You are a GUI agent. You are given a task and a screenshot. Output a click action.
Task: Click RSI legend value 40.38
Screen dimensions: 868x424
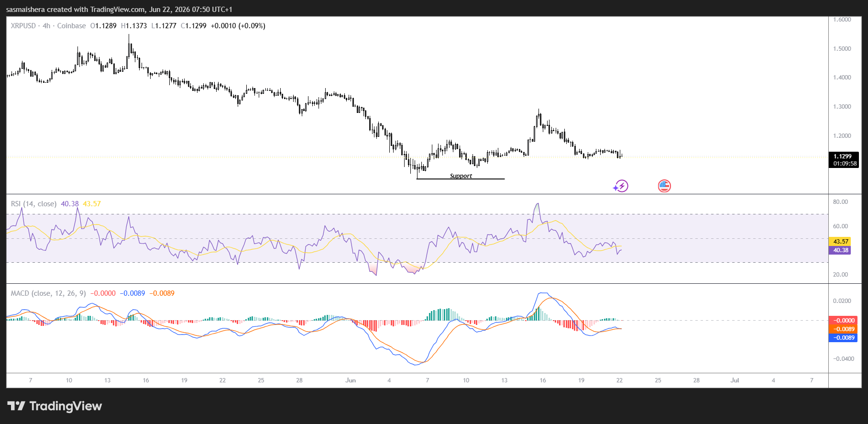70,204
